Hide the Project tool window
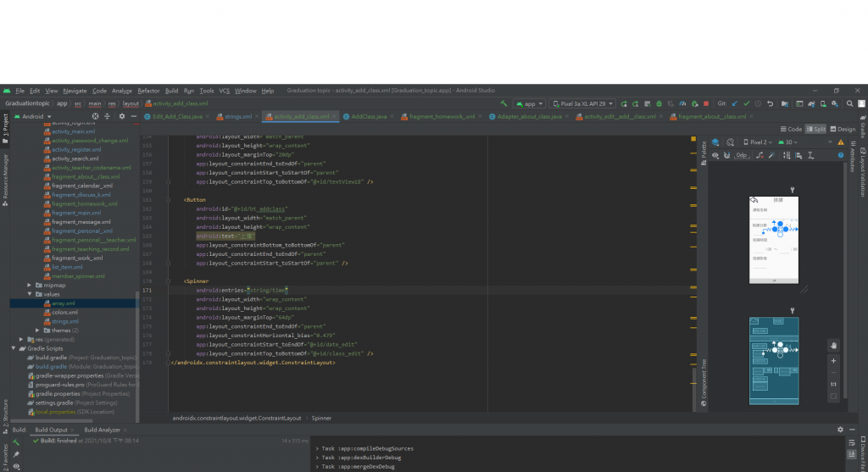Screen dimensions: 868x472 (x=133, y=116)
